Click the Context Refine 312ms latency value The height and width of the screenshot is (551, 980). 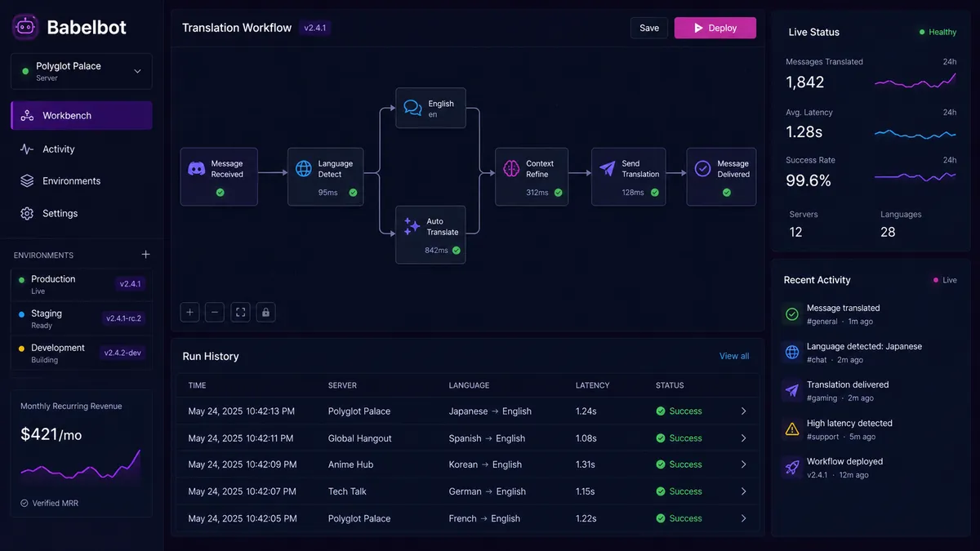click(537, 193)
